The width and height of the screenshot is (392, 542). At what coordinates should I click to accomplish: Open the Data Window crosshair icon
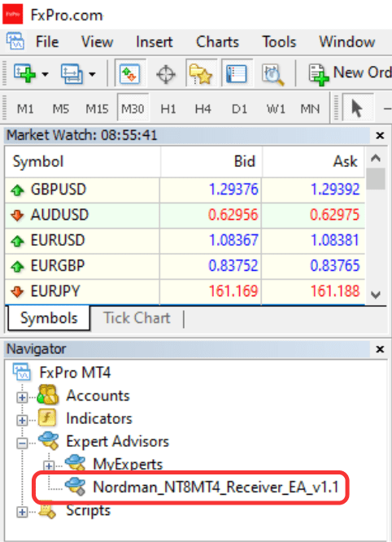(166, 74)
